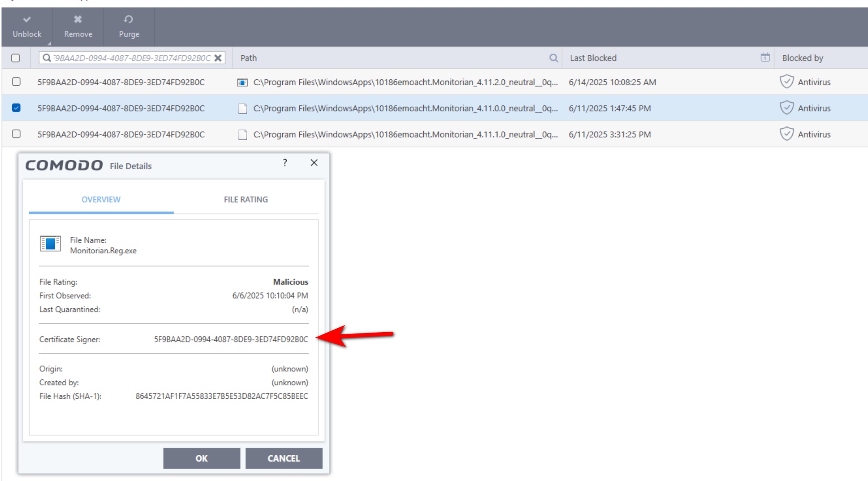Screen dimensions: 868x481
Task: Click the First Observed date value
Action: pos(270,296)
